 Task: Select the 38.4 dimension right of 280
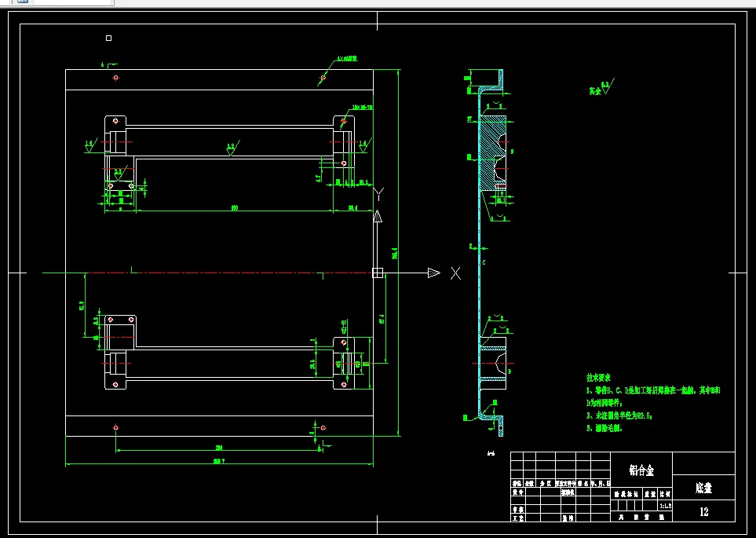click(x=352, y=208)
